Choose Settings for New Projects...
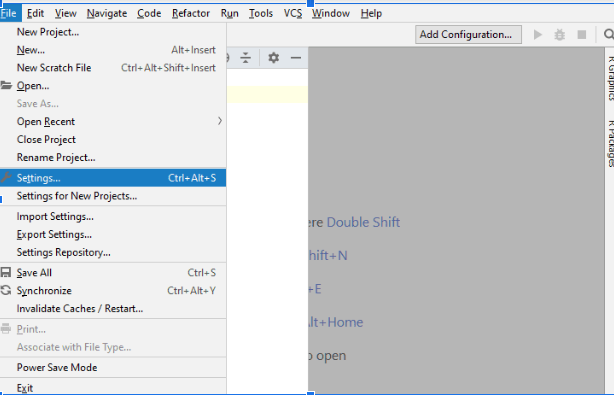The height and width of the screenshot is (395, 614). (113, 196)
